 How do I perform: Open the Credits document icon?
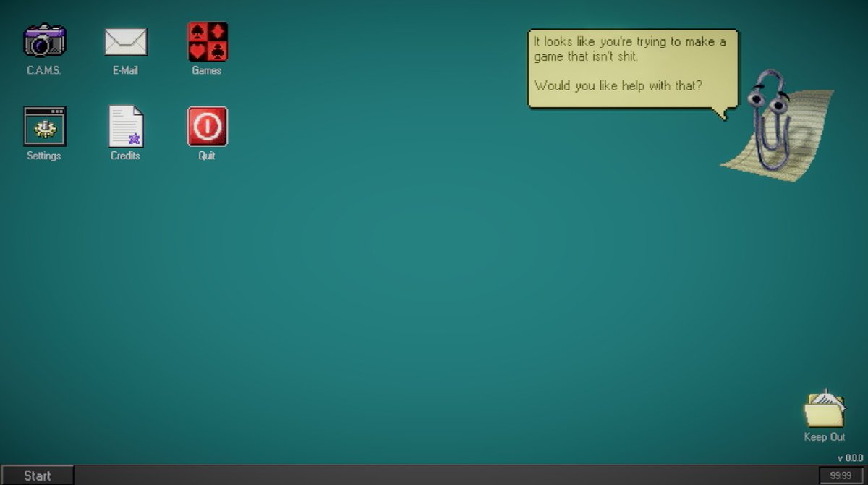(x=126, y=127)
